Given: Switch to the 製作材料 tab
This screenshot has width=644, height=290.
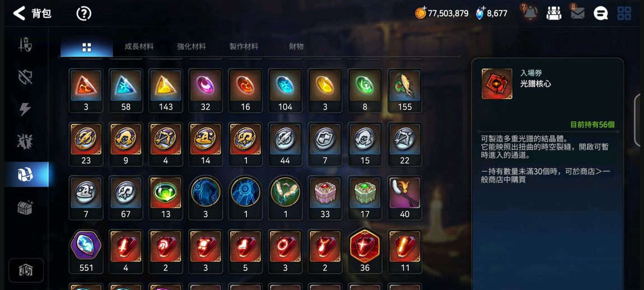Looking at the screenshot, I should tap(244, 47).
